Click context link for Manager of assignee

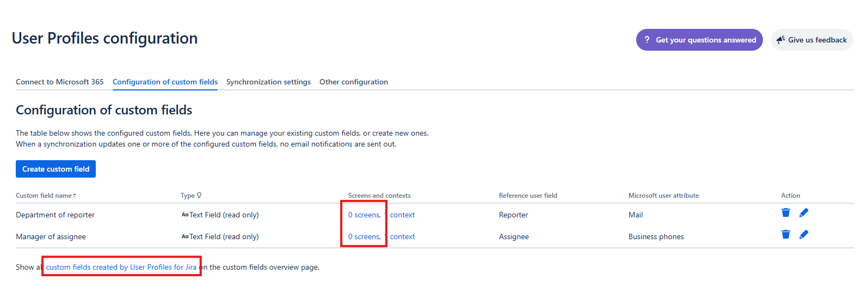(402, 237)
